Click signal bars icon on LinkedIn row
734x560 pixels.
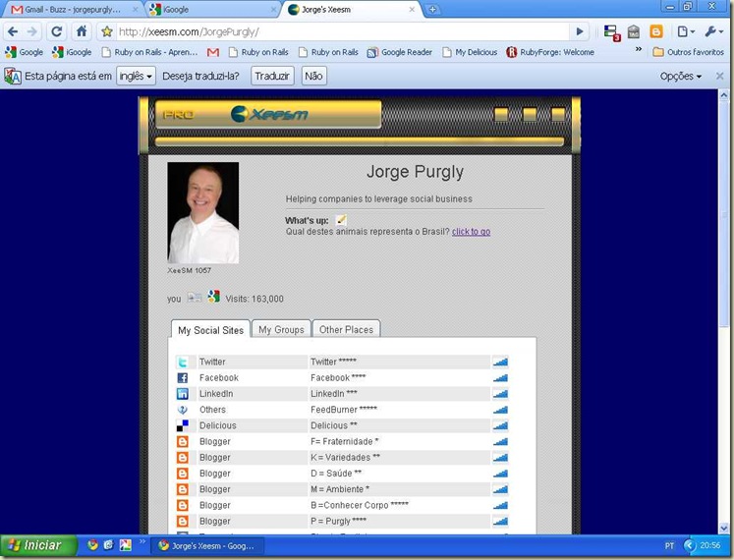[500, 393]
